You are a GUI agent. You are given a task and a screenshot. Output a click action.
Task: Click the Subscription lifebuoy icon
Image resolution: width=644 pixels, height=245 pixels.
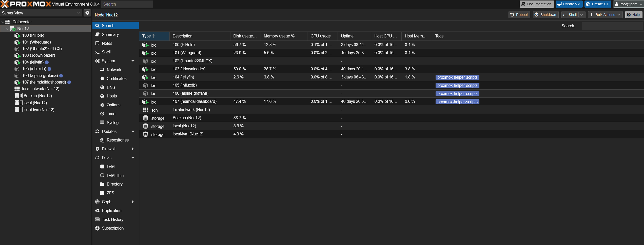pyautogui.click(x=97, y=228)
